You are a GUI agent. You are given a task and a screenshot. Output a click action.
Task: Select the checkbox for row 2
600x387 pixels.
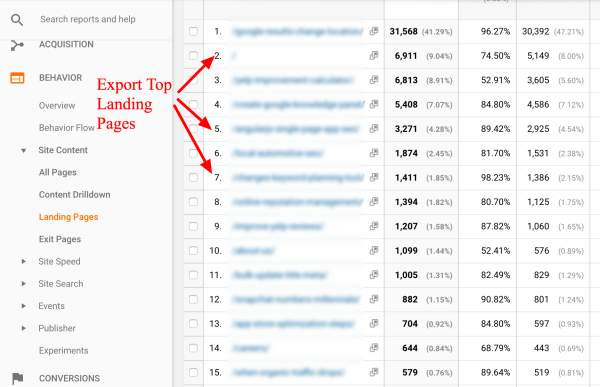point(194,56)
